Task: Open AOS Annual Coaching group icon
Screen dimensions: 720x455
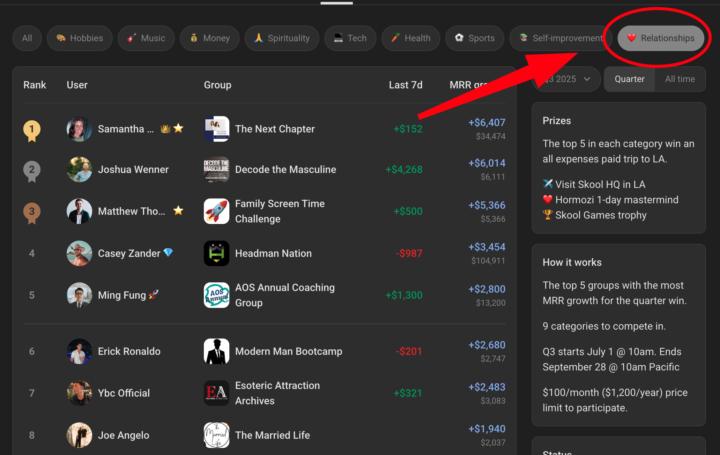Action: (216, 295)
